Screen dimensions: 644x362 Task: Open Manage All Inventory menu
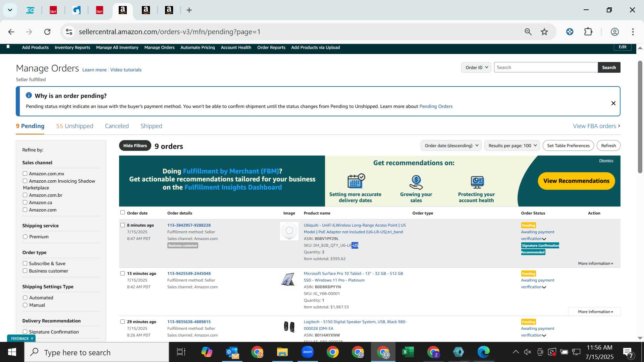click(x=117, y=47)
